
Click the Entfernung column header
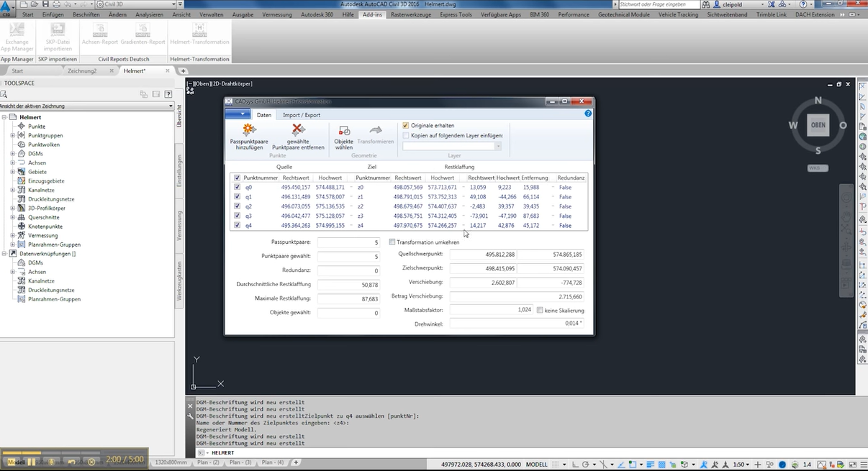pyautogui.click(x=535, y=178)
